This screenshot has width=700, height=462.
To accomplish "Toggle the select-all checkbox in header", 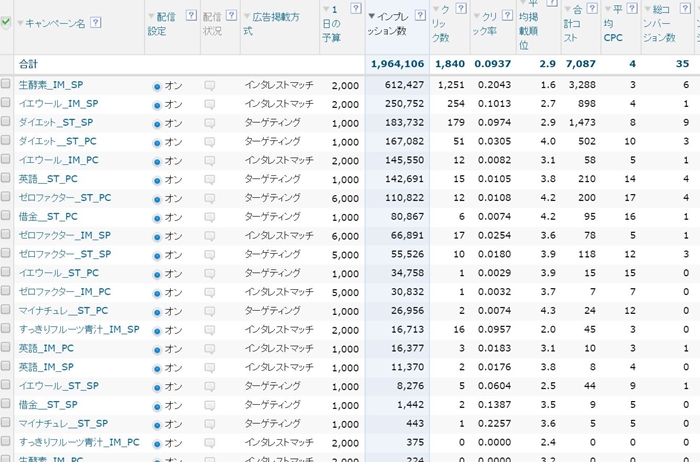I will click(x=5, y=22).
